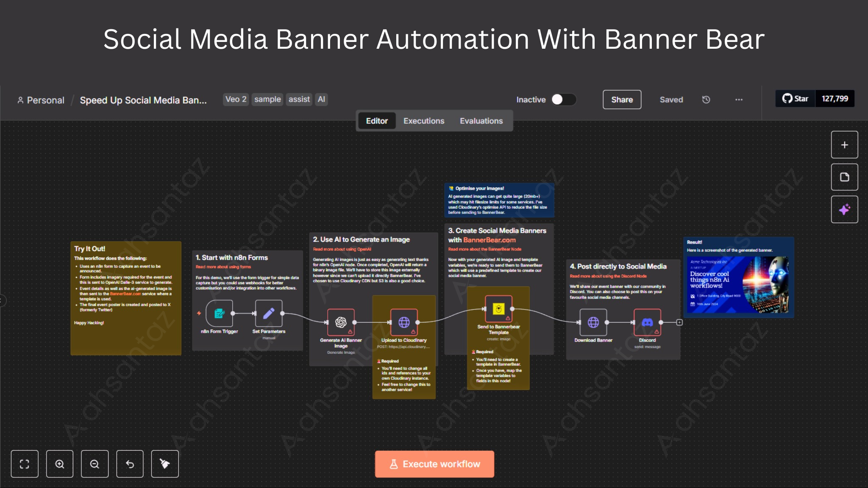
Task: Click the workflow name Speed Up Social Media Ban...
Action: (x=143, y=100)
